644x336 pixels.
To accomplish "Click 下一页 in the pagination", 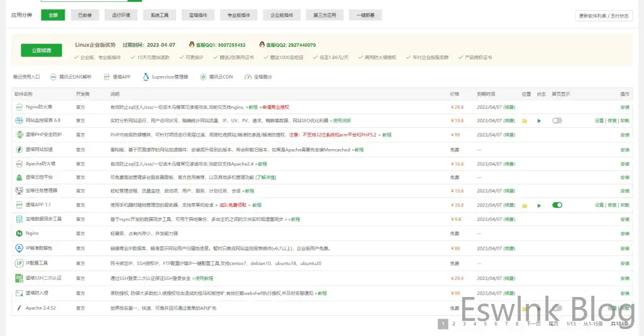I will [x=533, y=324].
